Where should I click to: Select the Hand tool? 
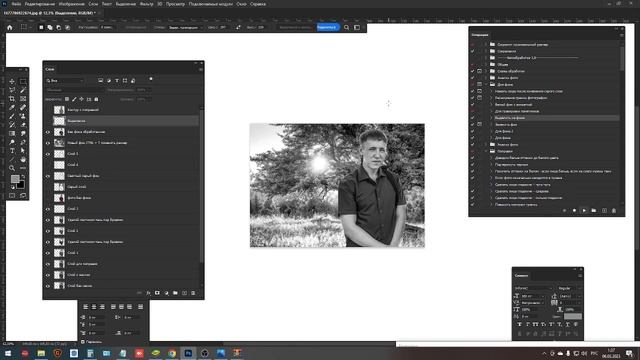[x=23, y=160]
